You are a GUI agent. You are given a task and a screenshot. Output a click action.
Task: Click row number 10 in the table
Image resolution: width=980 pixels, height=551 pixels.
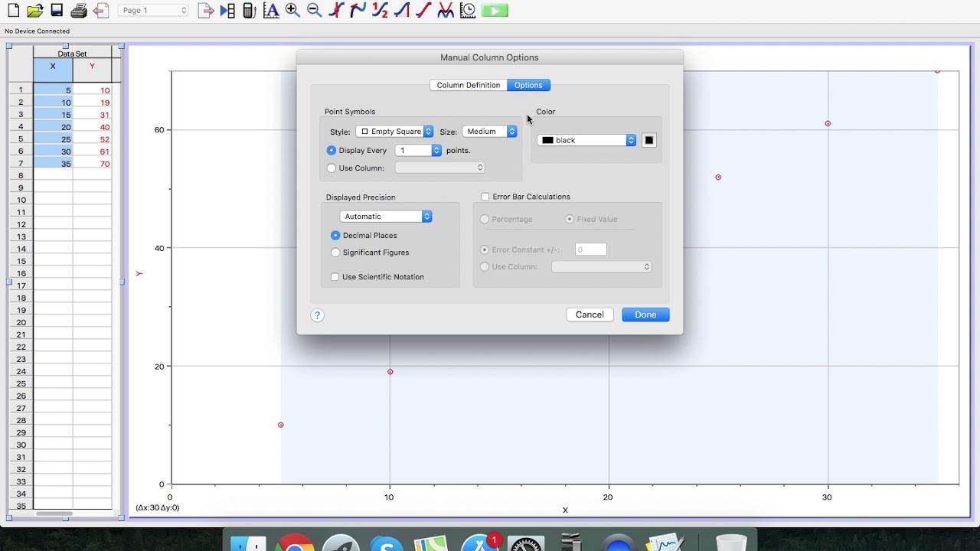21,201
